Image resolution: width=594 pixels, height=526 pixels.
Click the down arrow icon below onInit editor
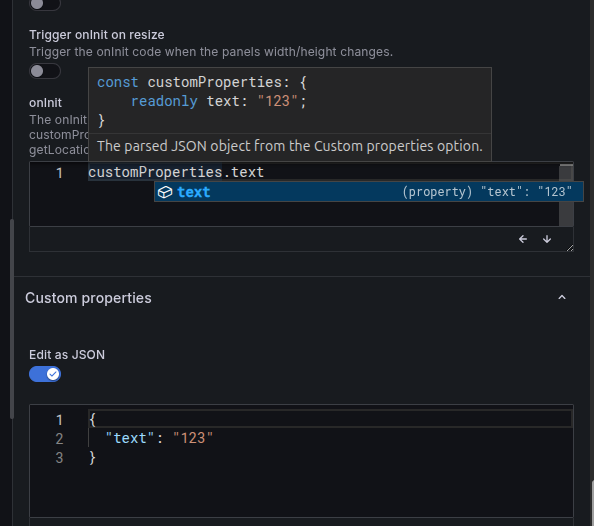pos(547,239)
